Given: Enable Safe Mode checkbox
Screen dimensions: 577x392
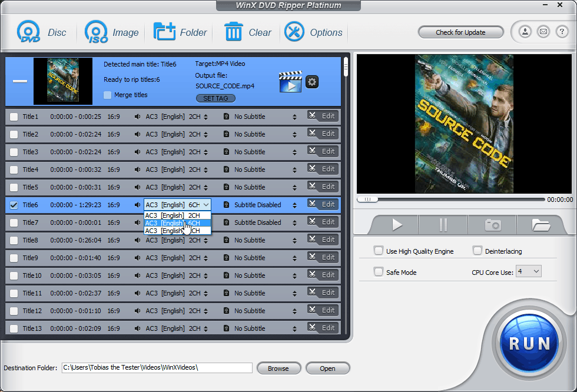Looking at the screenshot, I should pos(378,272).
